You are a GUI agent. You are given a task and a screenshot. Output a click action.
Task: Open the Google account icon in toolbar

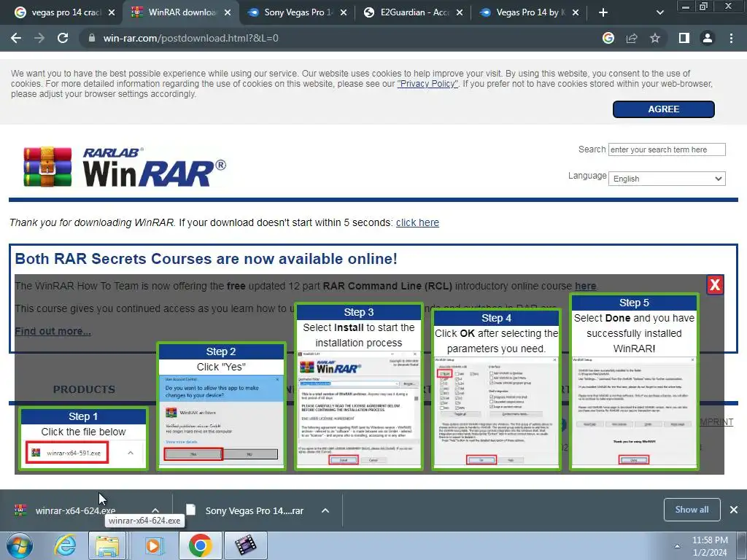[608, 38]
